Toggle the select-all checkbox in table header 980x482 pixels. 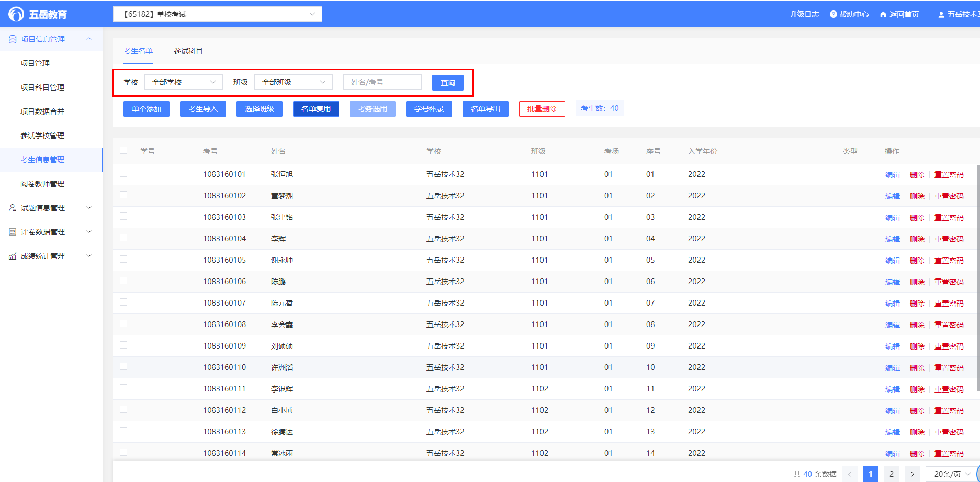click(x=123, y=151)
